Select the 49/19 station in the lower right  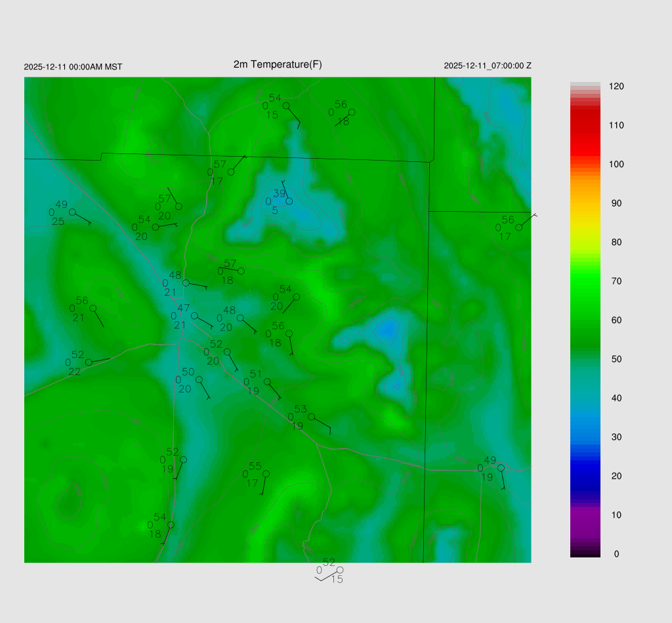(501, 468)
